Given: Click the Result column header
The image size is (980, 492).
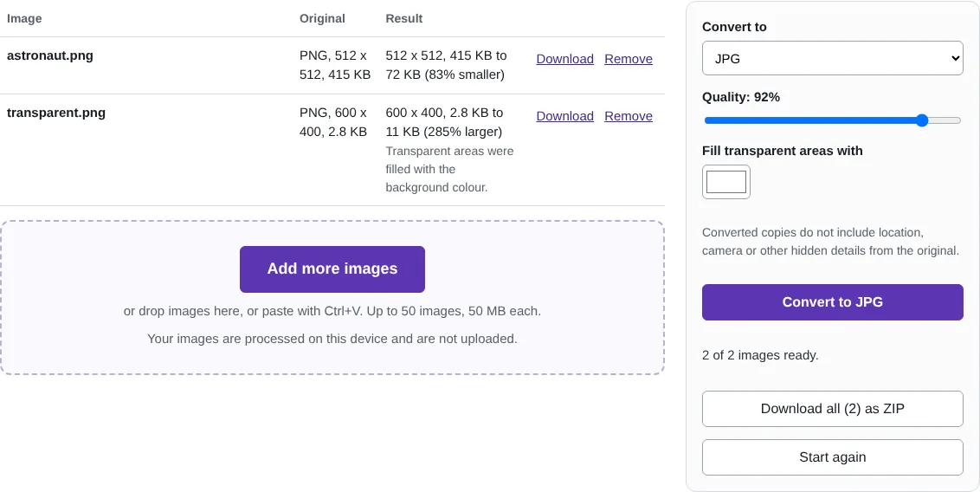Looking at the screenshot, I should (403, 19).
